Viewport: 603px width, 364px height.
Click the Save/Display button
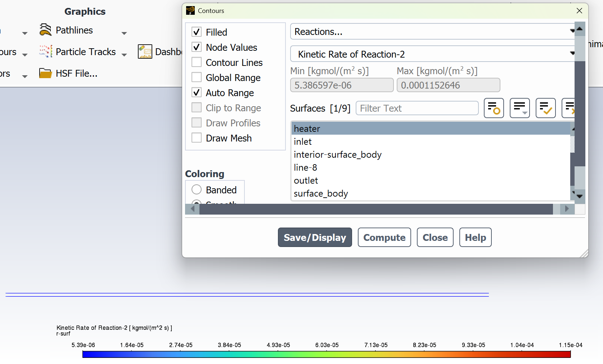tap(315, 238)
